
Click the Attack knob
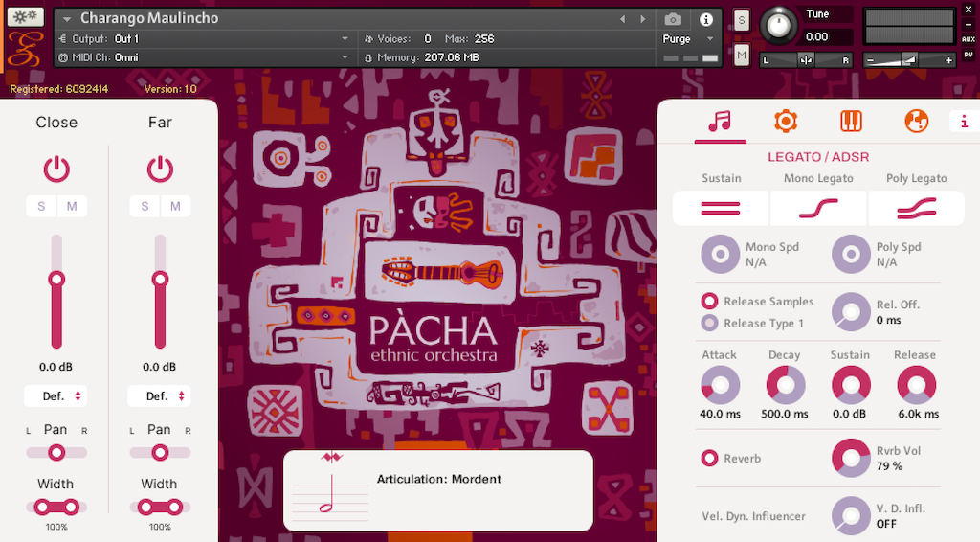pyautogui.click(x=720, y=386)
